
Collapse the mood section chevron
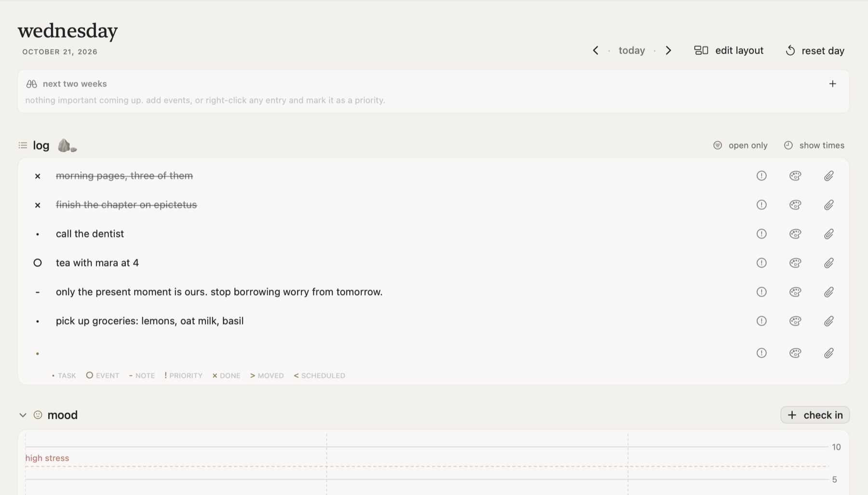[x=23, y=415]
